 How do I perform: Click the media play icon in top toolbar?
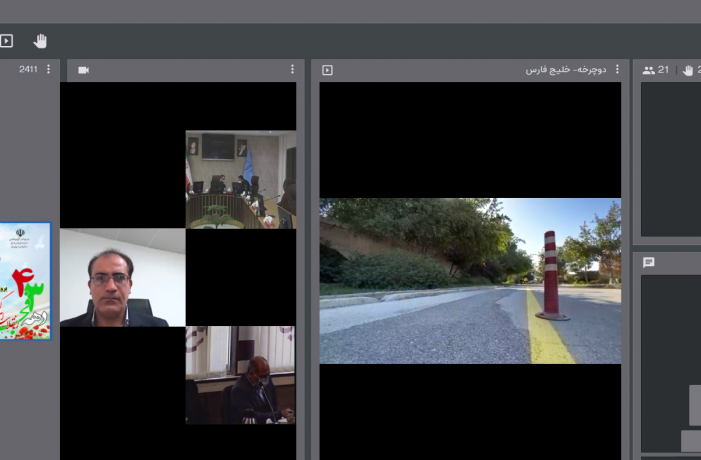pyautogui.click(x=7, y=41)
